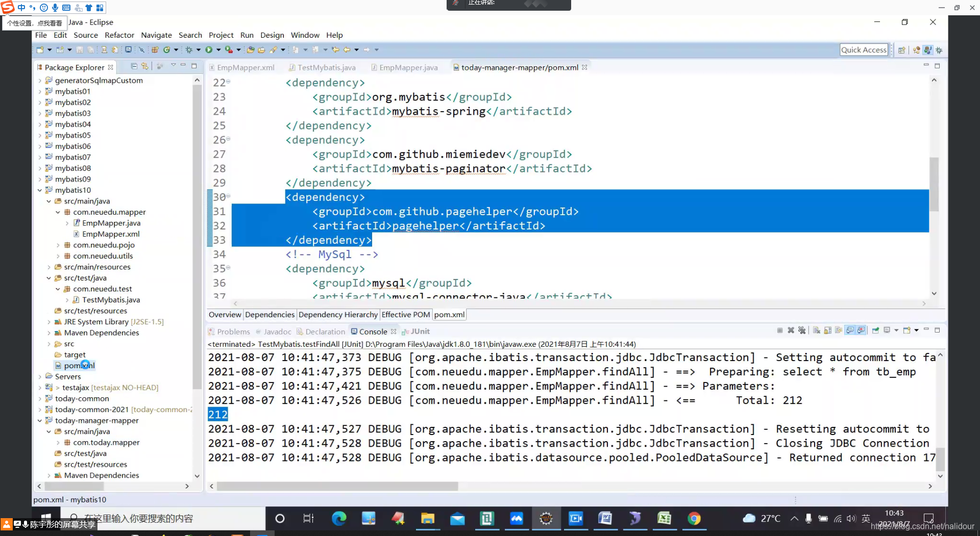This screenshot has height=536, width=980.
Task: Click Remove All Terminated Launches icon in Console
Action: [x=802, y=330]
